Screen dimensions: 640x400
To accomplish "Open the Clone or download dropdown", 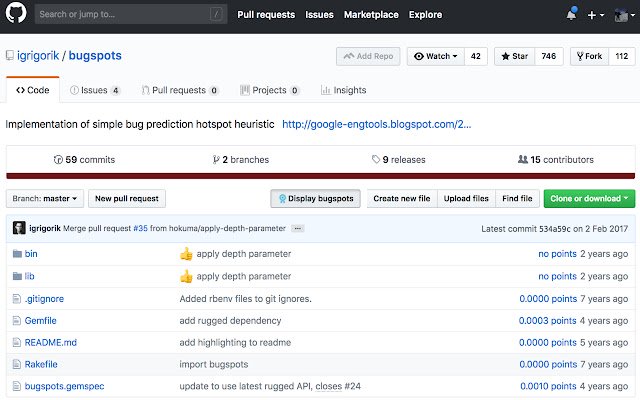I will [589, 198].
